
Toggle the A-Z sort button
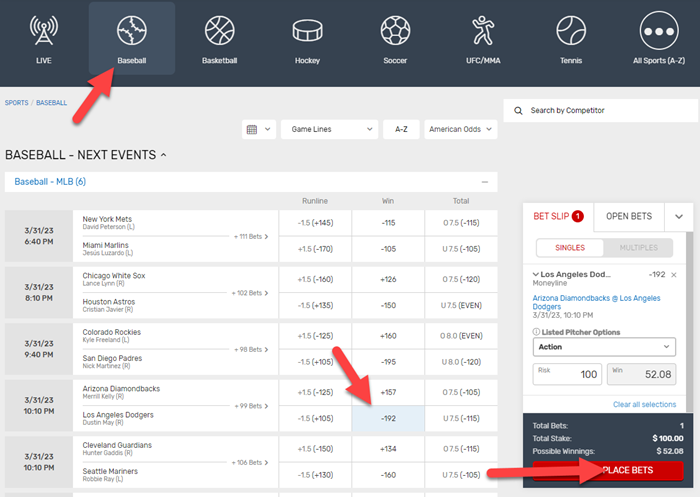(400, 129)
